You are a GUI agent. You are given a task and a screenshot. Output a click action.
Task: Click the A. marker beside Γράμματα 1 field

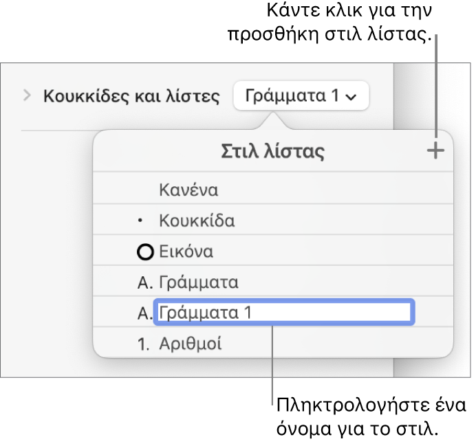144,313
